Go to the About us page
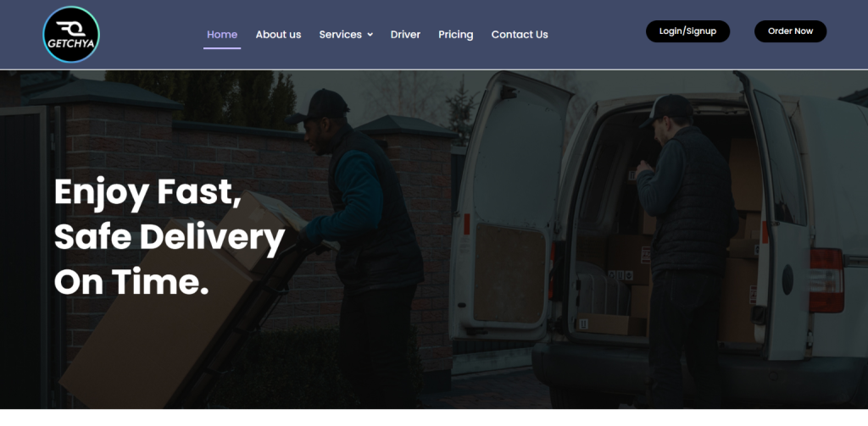 coord(278,35)
